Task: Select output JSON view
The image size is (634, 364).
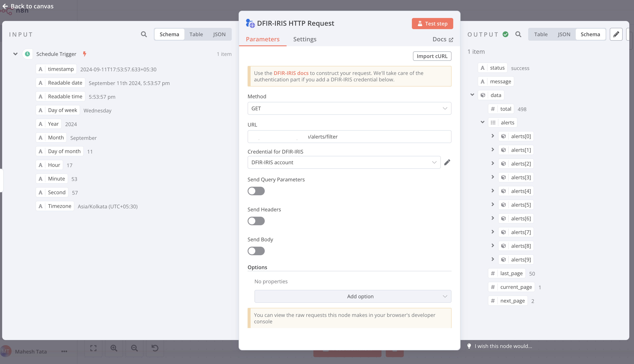Action: (564, 34)
